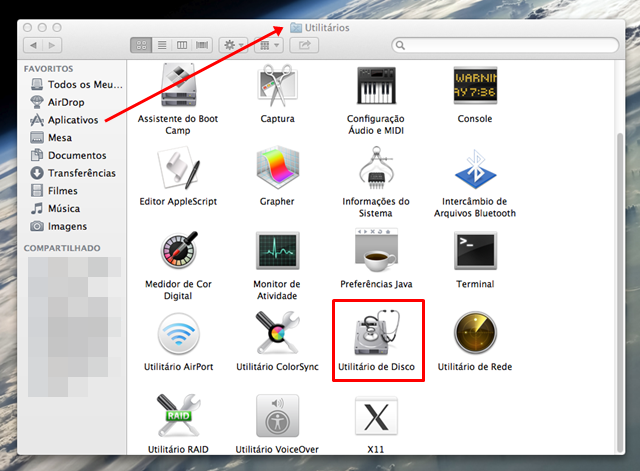Click into the Finder search field
The image size is (640, 471).
505,45
